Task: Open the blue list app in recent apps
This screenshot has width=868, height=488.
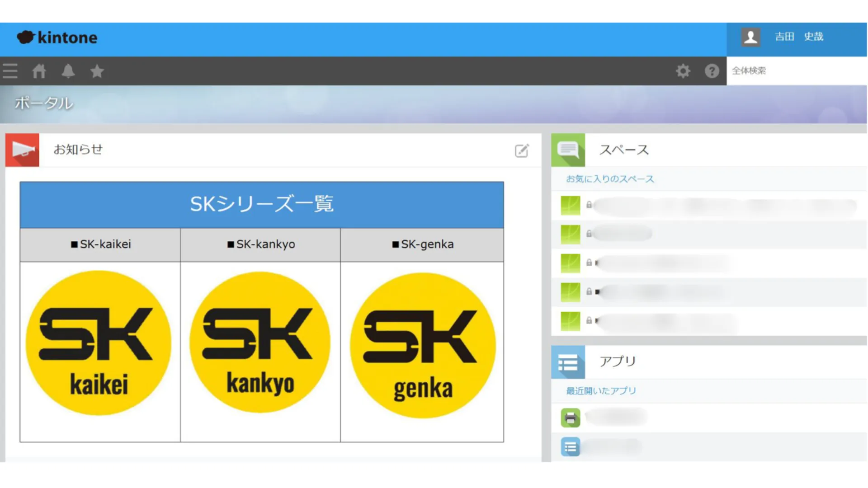Action: 570,447
